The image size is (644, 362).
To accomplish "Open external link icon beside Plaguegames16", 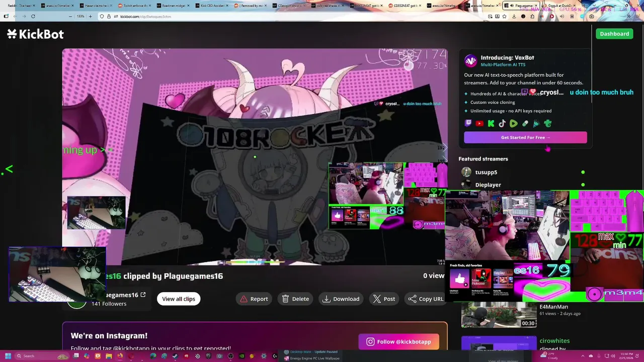I will [143, 295].
